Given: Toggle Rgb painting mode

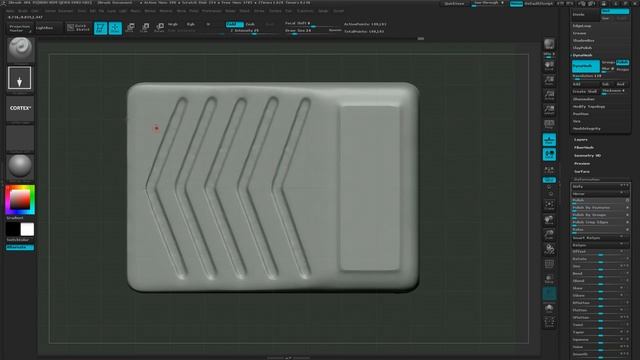Looking at the screenshot, I should pyautogui.click(x=191, y=24).
